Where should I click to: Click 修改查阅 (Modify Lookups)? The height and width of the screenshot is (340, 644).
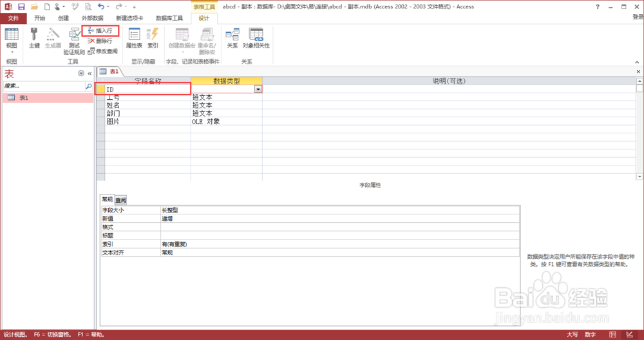(x=102, y=52)
